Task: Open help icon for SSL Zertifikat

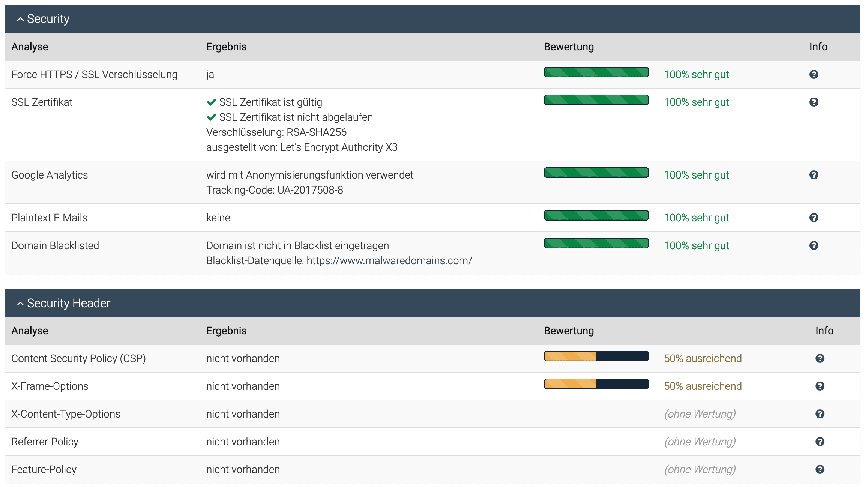Action: pyautogui.click(x=814, y=102)
